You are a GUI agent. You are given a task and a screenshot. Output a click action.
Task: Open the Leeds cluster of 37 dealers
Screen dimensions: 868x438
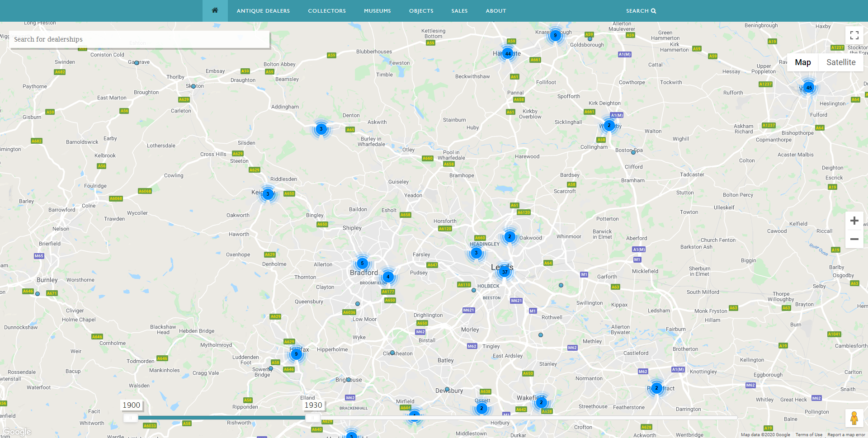point(505,272)
